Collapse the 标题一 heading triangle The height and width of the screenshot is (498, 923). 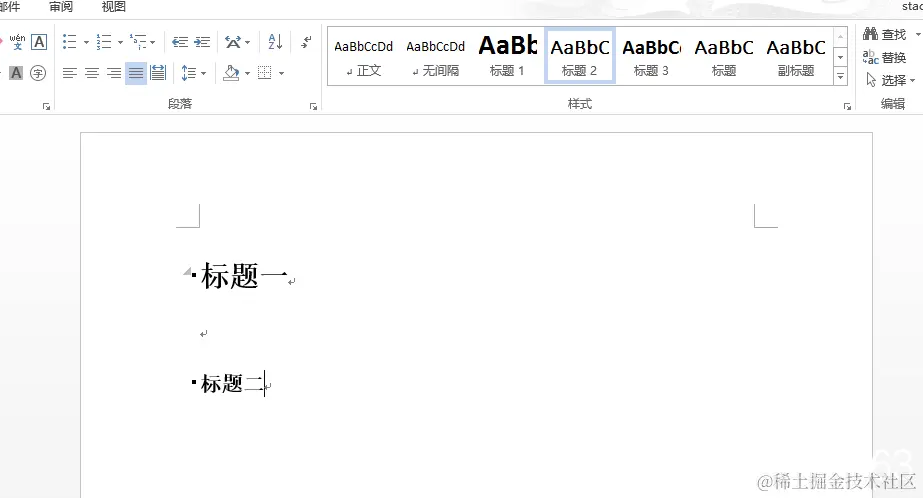pos(187,271)
